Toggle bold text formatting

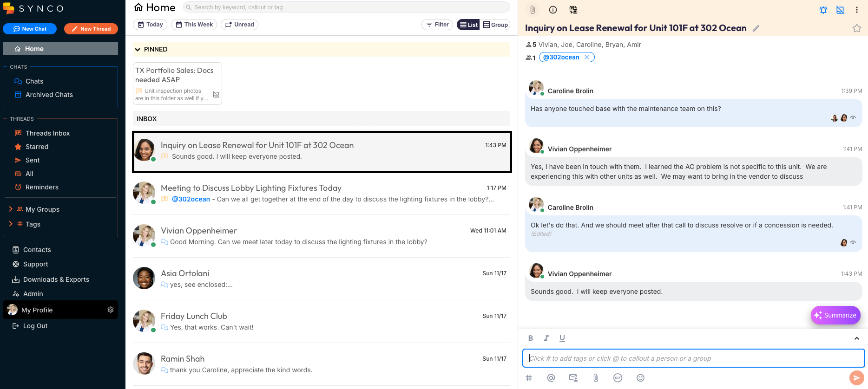[x=531, y=338]
